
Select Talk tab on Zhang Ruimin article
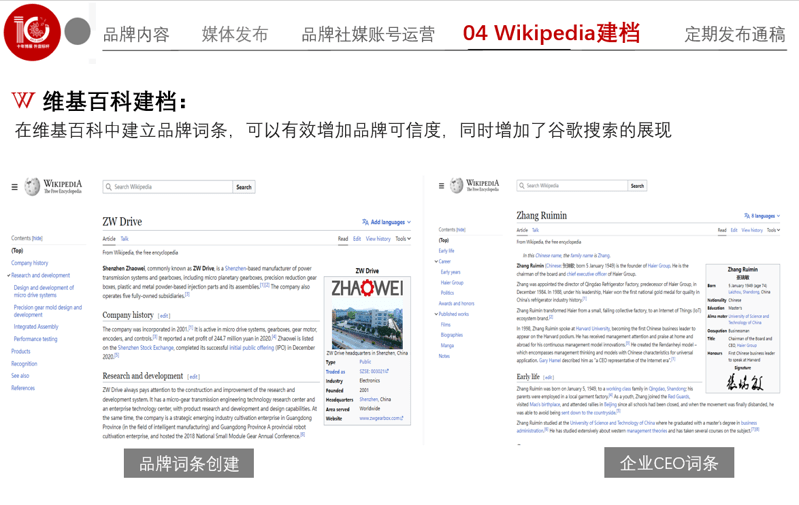(x=536, y=230)
